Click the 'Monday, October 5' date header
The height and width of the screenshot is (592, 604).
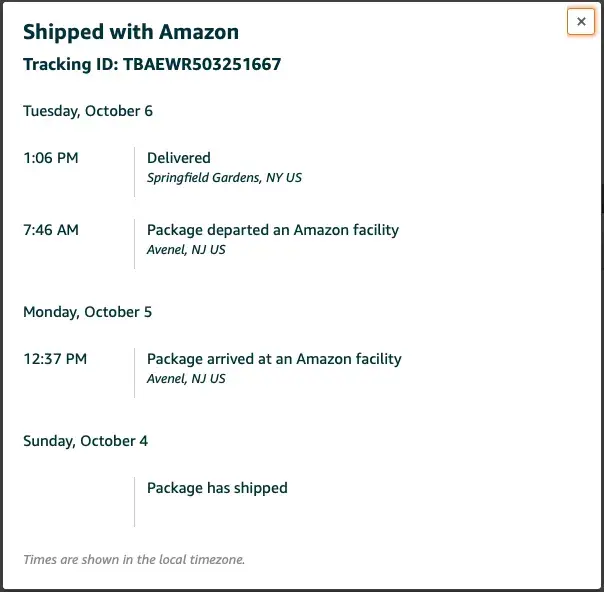[88, 312]
